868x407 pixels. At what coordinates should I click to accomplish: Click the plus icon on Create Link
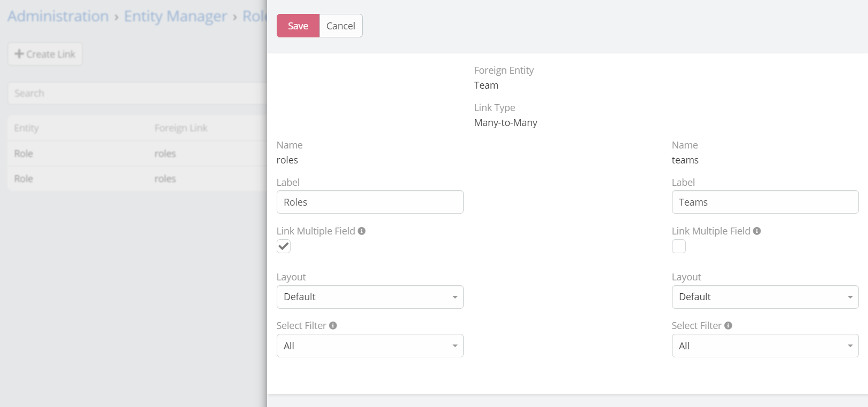pyautogui.click(x=19, y=54)
